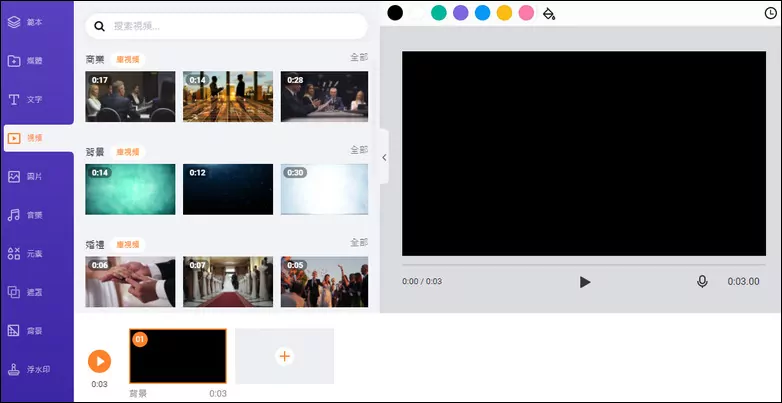Click the orange tag next to 背景

pos(128,152)
